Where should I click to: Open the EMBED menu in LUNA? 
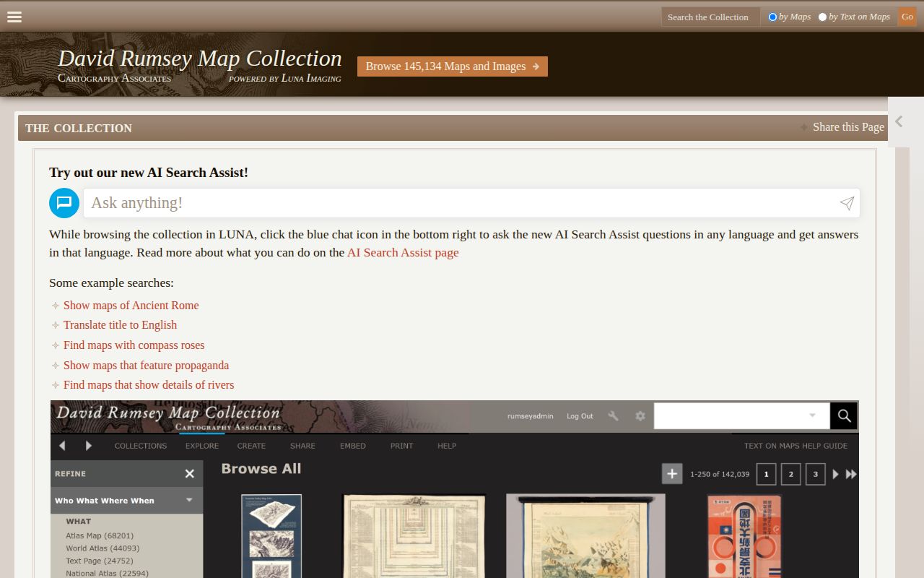click(352, 446)
